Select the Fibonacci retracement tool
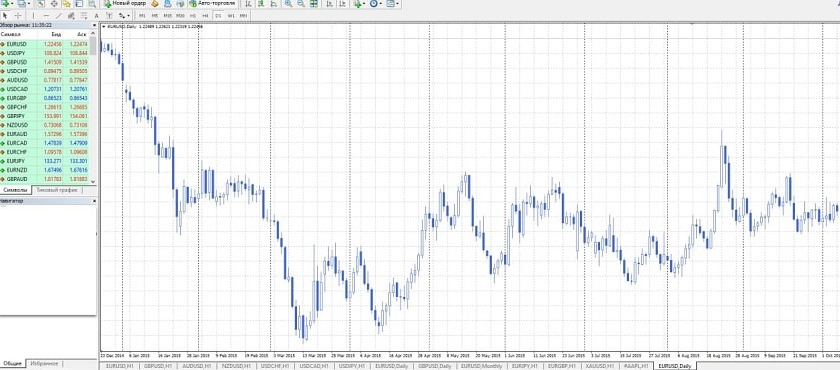Image resolution: width=840 pixels, height=370 pixels. (x=84, y=16)
